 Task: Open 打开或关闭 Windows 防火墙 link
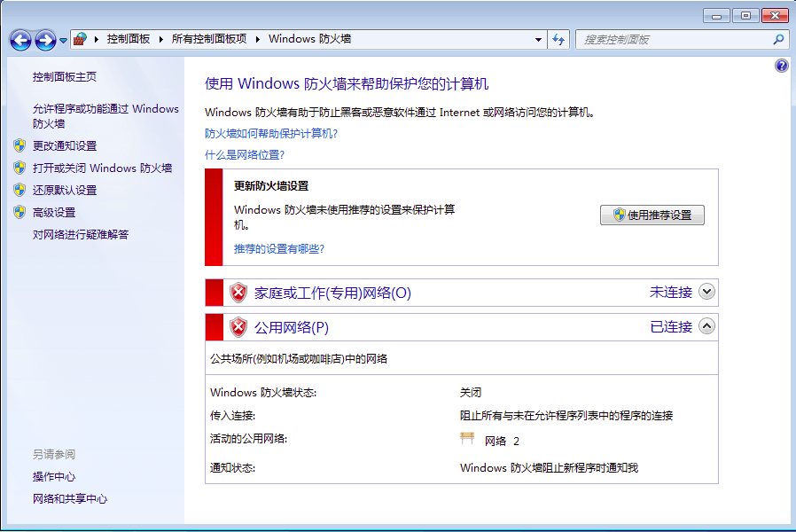[102, 168]
